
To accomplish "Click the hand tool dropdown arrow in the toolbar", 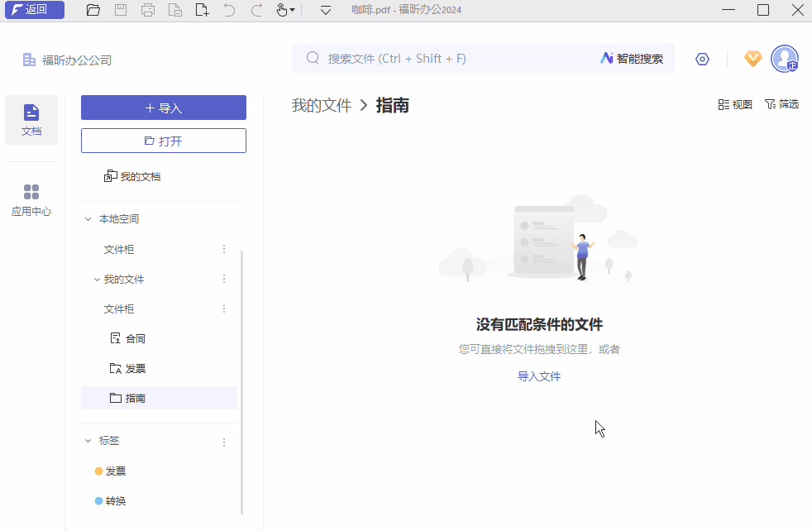I will tap(294, 10).
